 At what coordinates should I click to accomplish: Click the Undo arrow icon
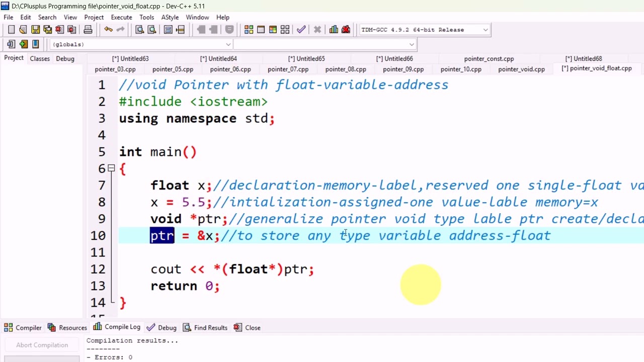tap(108, 30)
